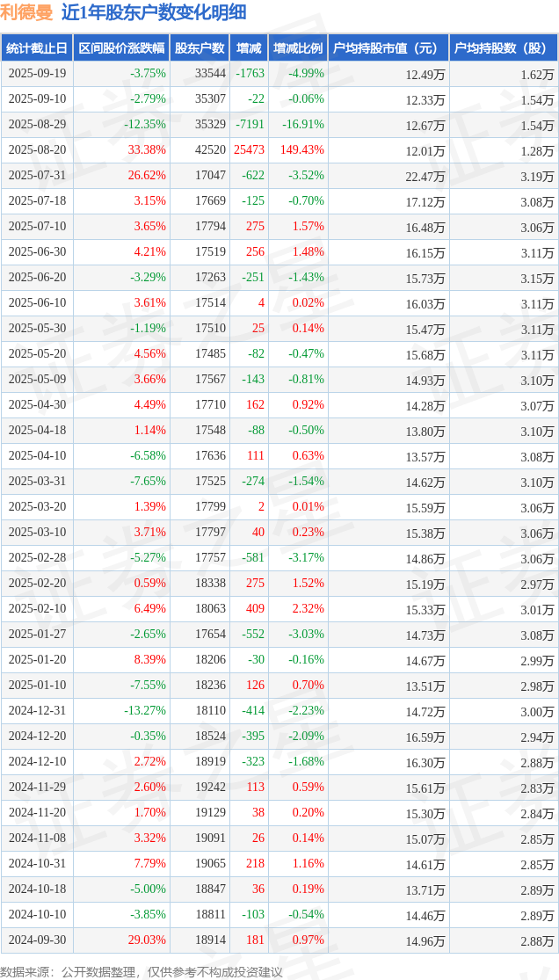Select the 户均持股市值（元） column header
The height and width of the screenshot is (980, 559).
(388, 48)
